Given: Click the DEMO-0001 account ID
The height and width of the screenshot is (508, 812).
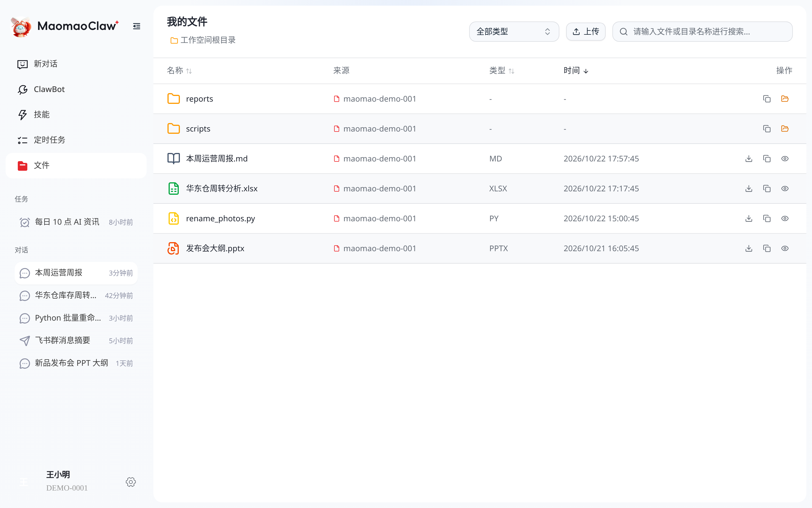Looking at the screenshot, I should [x=67, y=488].
